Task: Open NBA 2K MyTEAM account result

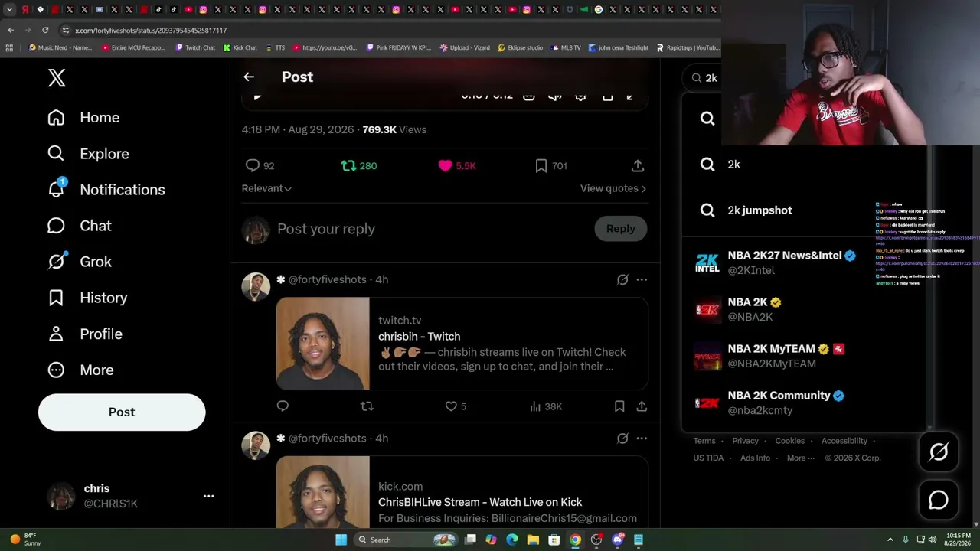Action: (804, 356)
